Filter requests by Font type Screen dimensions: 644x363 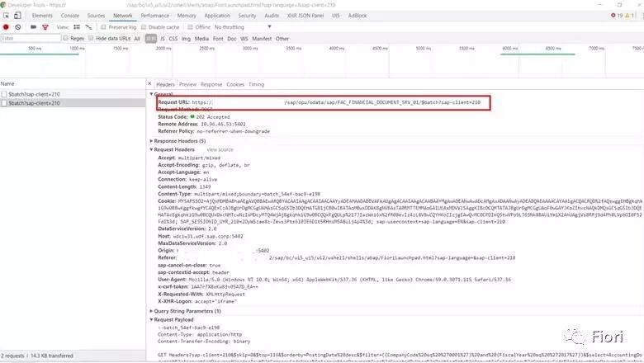(x=218, y=39)
